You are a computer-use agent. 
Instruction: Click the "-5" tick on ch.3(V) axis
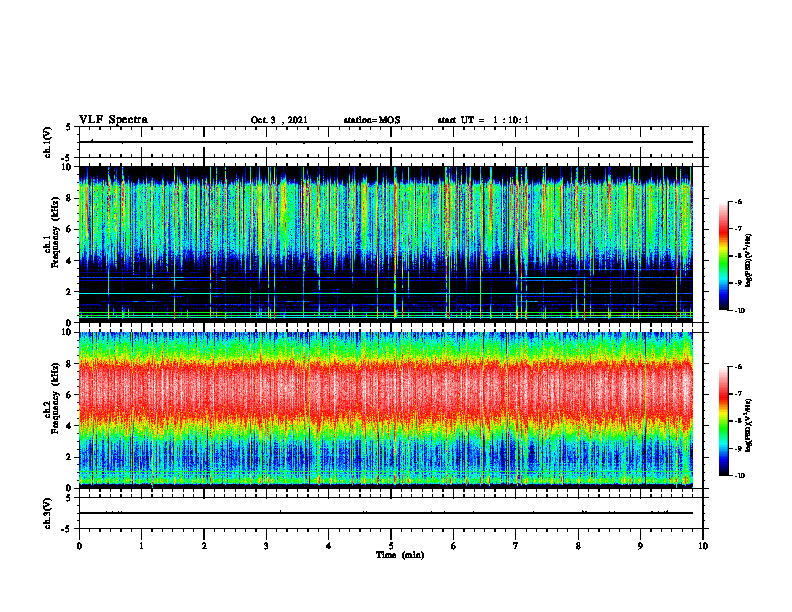(x=67, y=529)
